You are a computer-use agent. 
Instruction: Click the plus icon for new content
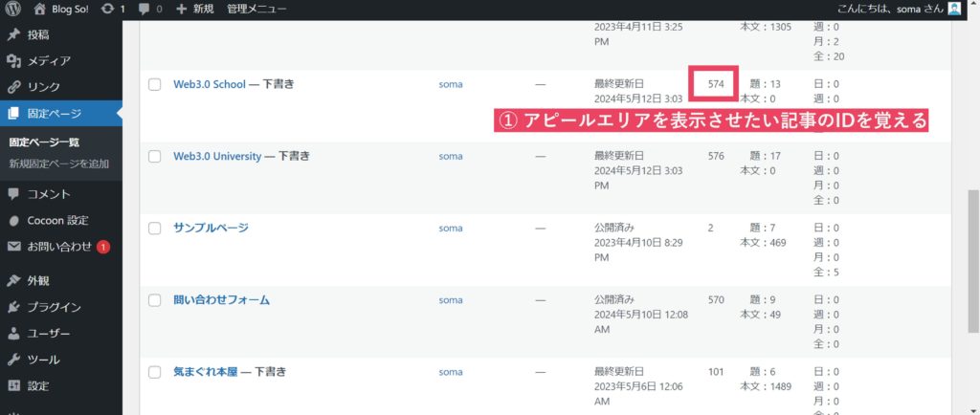(181, 9)
